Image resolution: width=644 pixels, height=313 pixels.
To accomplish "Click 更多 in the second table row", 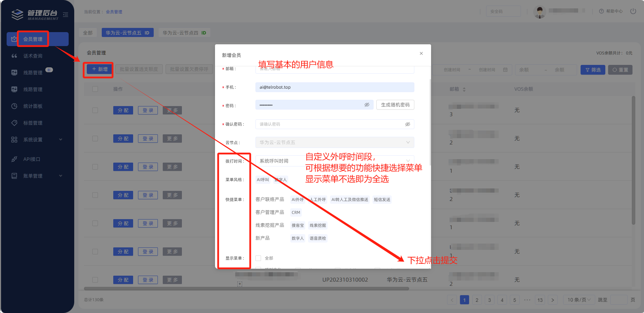I will pyautogui.click(x=172, y=139).
